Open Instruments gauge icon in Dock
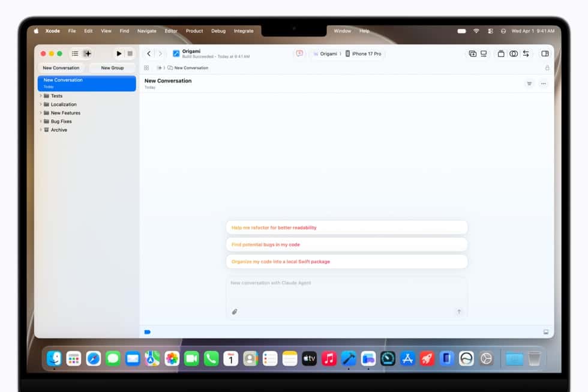 388,358
